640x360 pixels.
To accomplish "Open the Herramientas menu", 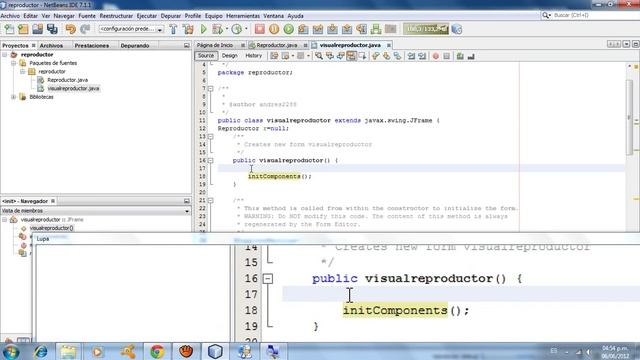I will point(243,16).
